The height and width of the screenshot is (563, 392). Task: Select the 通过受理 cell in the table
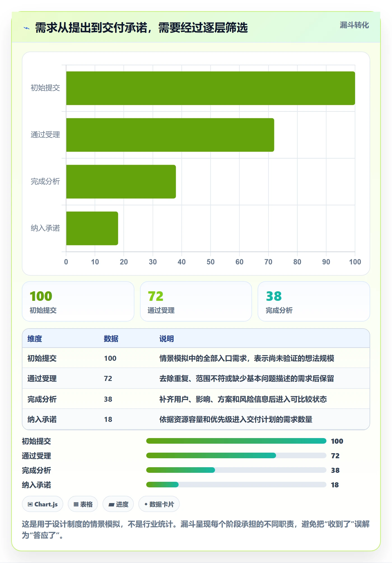tap(42, 378)
